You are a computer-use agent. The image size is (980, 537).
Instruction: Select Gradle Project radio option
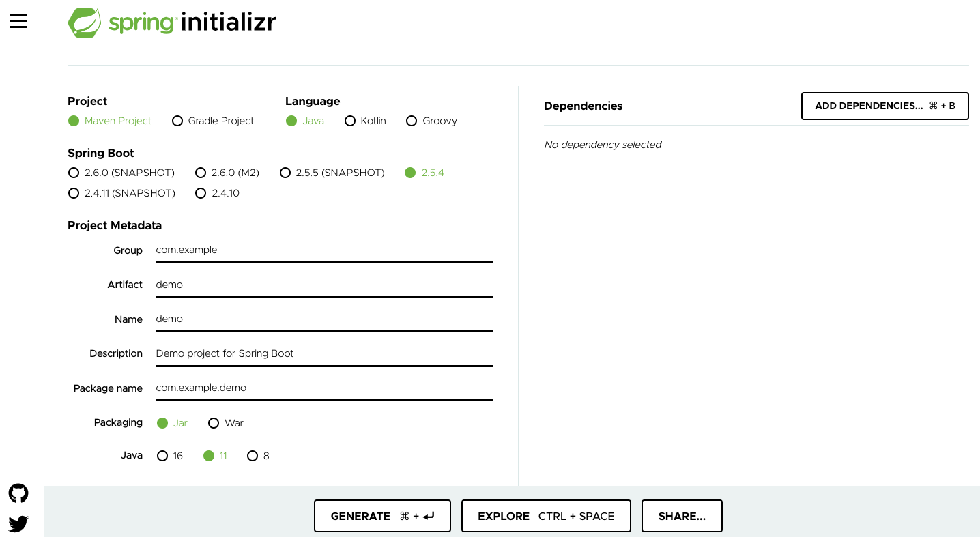pos(177,121)
